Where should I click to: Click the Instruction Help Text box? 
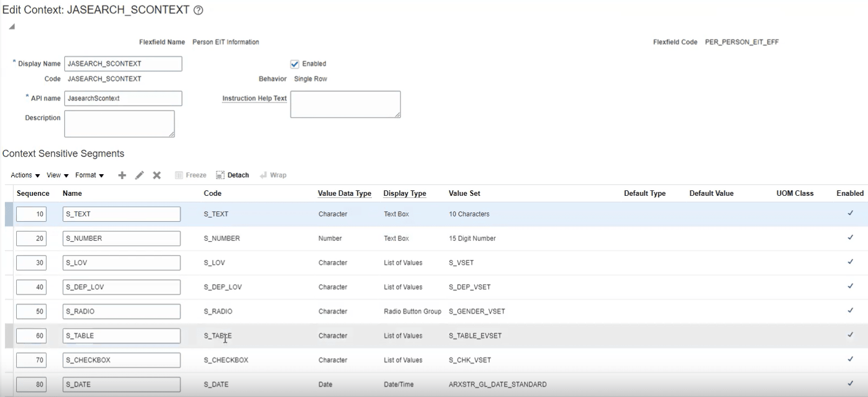[346, 104]
